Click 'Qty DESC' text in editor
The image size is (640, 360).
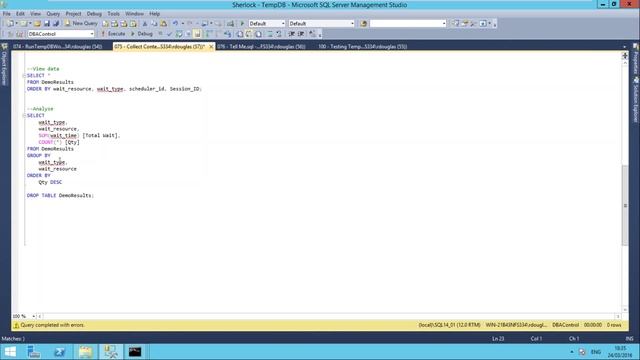[50, 182]
